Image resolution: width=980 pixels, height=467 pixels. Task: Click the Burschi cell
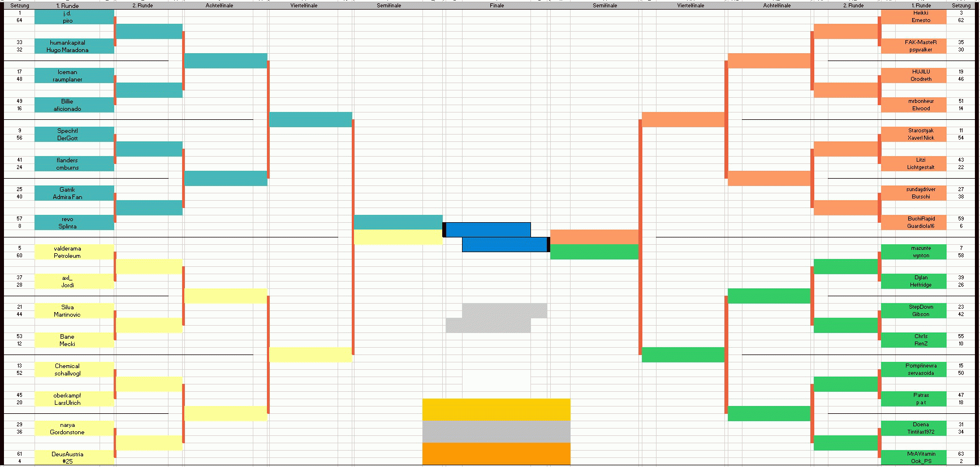[x=913, y=197]
